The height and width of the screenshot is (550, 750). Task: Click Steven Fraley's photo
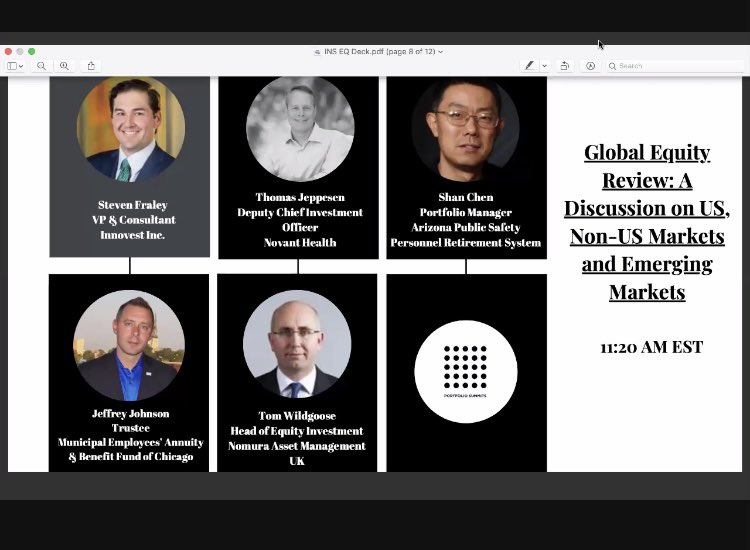[131, 130]
